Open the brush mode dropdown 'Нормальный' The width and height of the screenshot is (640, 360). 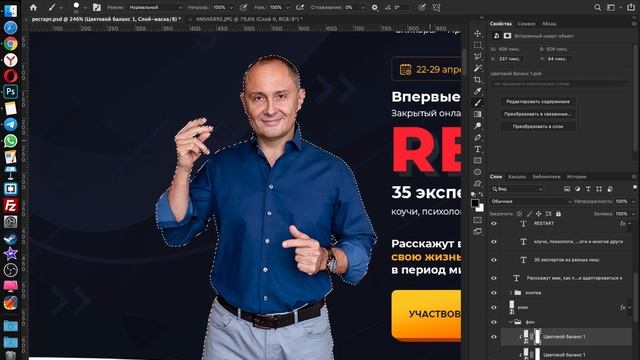pos(155,7)
